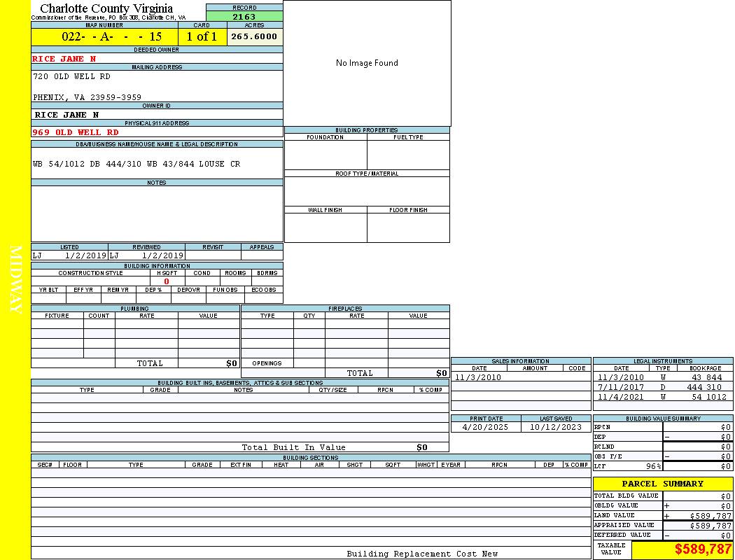
Task: Click physical 911 address 969 OLD WELL RD
Action: tap(76, 132)
